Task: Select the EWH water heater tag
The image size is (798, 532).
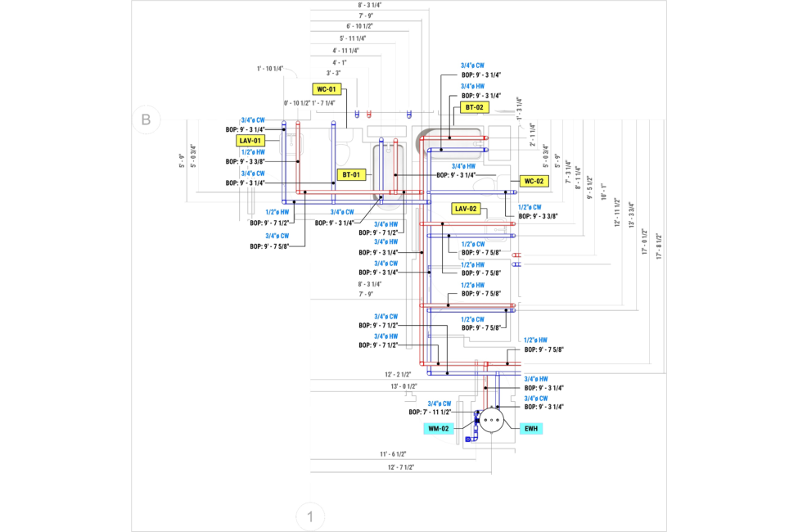Action: click(531, 428)
